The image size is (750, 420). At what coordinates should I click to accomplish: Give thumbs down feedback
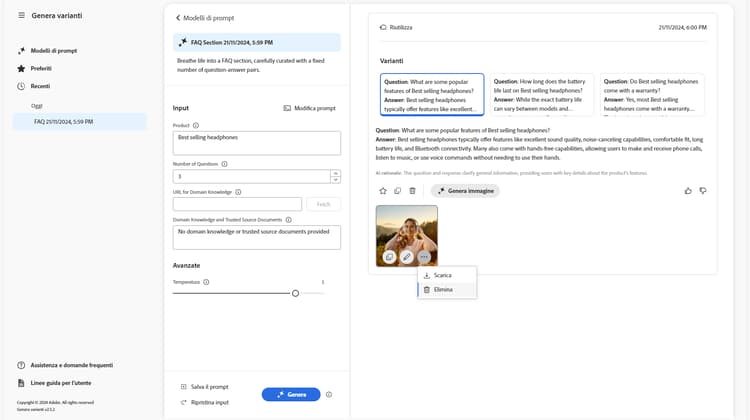[703, 191]
